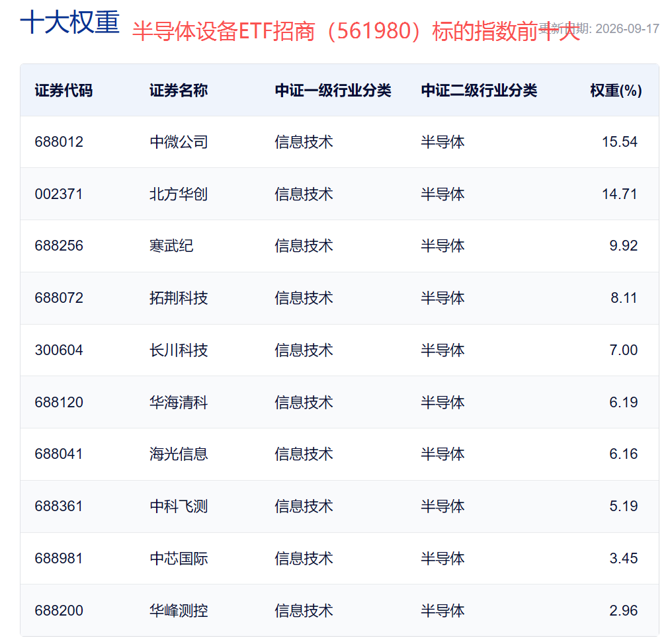Click stock code 688256
Screen dimensions: 668x644
(x=59, y=246)
